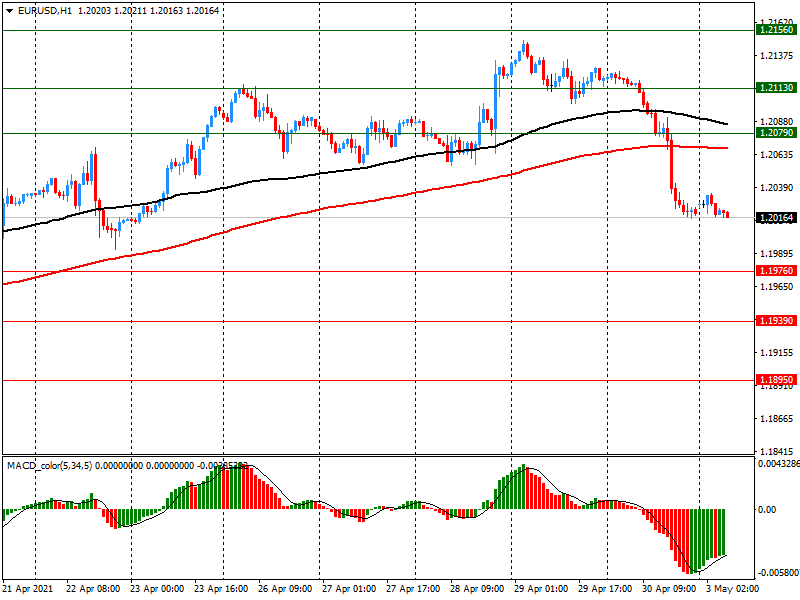Click the 30 Apr 09:00 time label
This screenshot has width=800, height=600.
tap(669, 589)
